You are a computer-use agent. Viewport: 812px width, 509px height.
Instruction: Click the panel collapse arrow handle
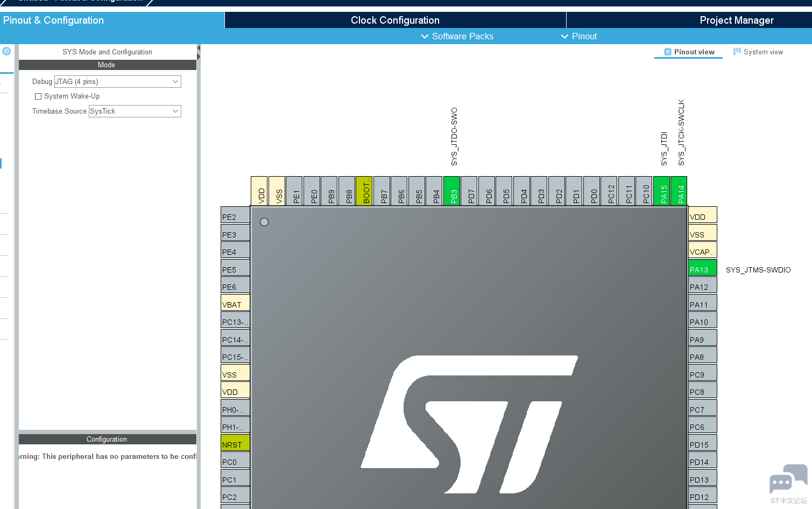click(199, 52)
